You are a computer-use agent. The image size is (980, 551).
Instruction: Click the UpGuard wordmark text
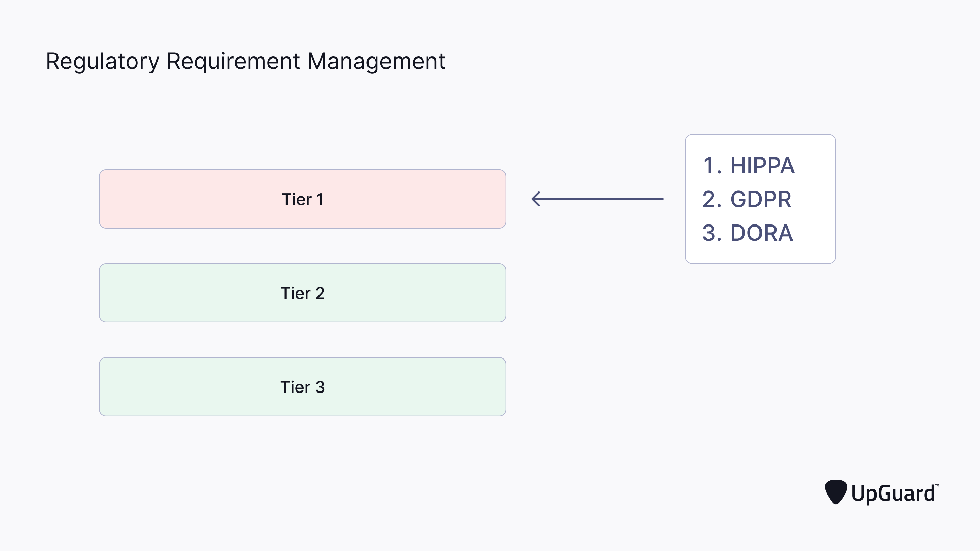(893, 494)
